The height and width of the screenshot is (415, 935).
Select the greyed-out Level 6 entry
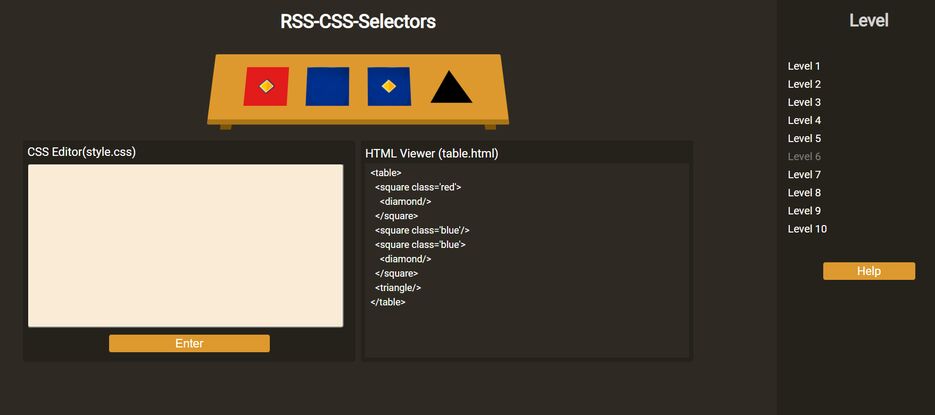click(804, 156)
